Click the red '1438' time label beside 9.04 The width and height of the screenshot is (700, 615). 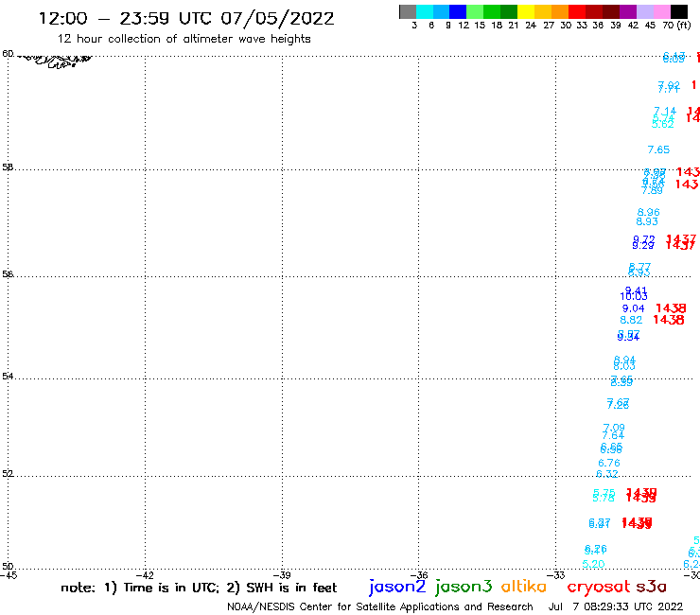[671, 308]
